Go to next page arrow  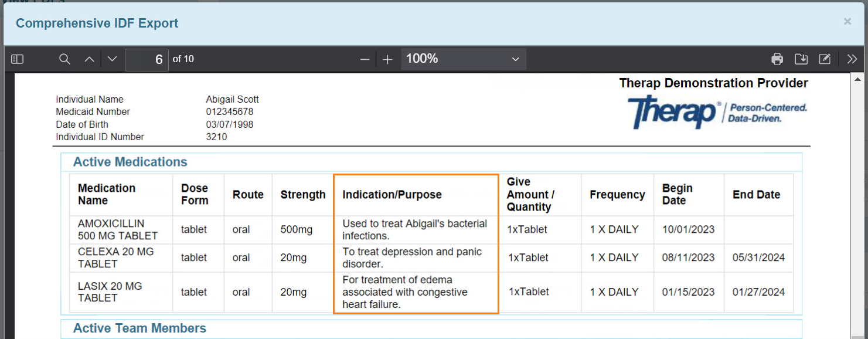click(x=113, y=59)
